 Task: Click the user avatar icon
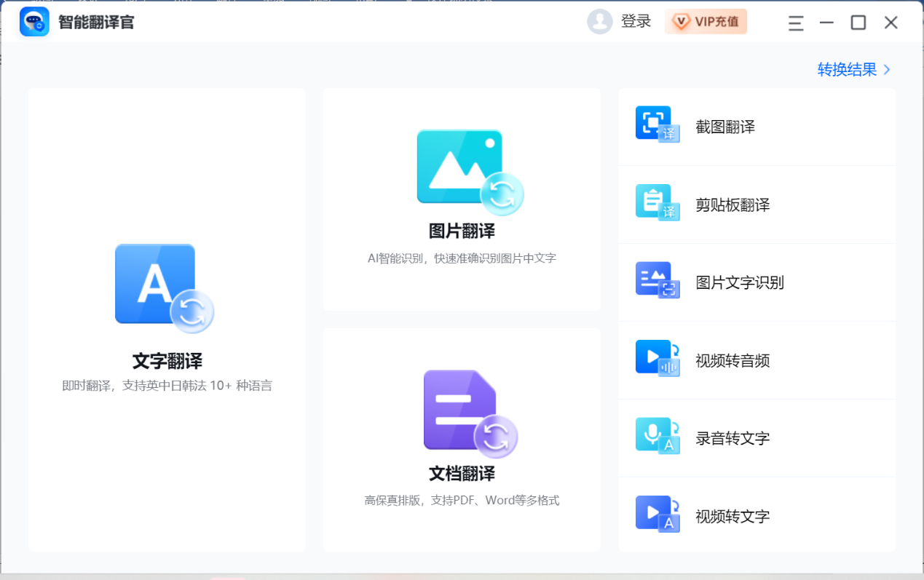[x=600, y=22]
